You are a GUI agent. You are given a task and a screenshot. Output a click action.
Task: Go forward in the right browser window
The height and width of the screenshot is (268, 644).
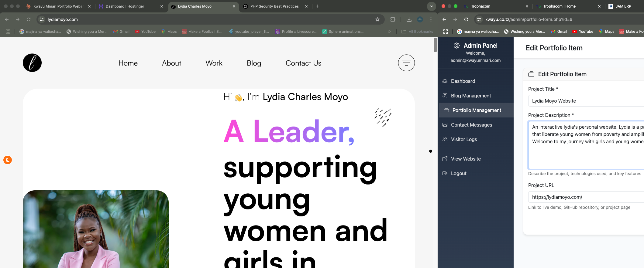455,19
